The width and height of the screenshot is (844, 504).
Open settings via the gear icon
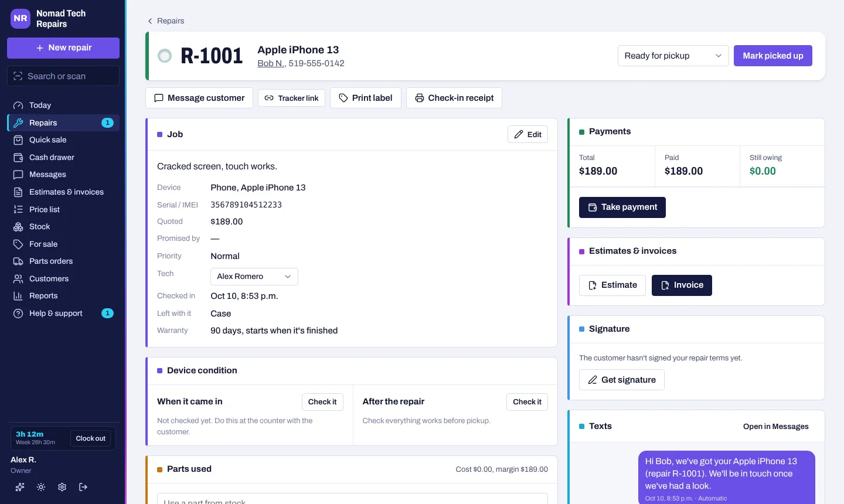click(x=62, y=487)
